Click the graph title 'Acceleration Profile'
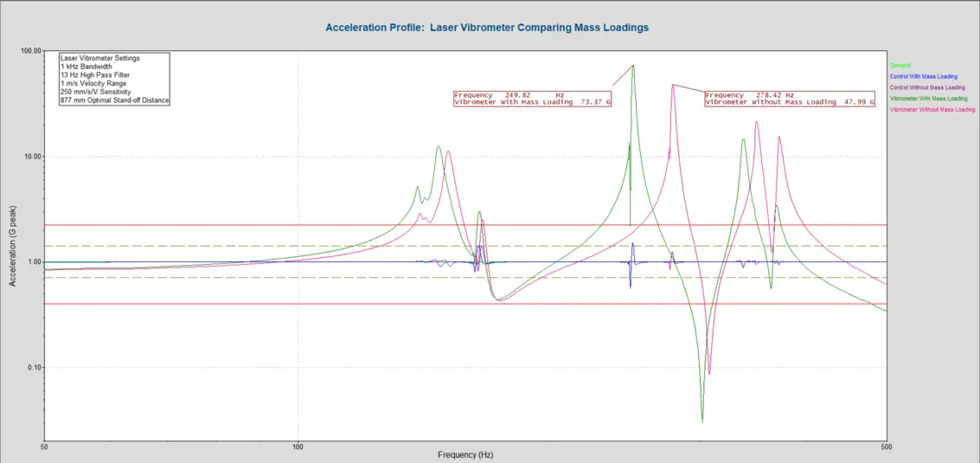Viewport: 980px width, 463px height. coord(487,28)
